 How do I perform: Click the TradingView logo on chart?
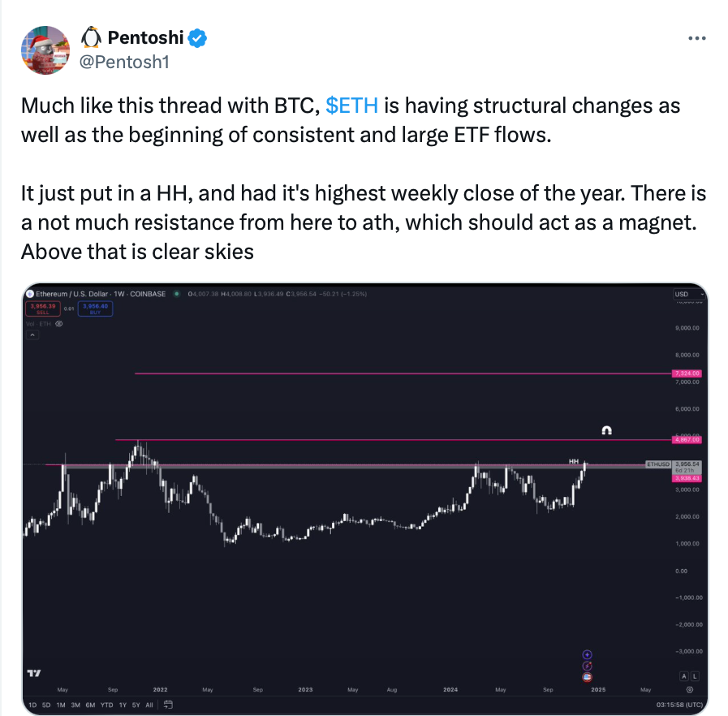point(34,673)
